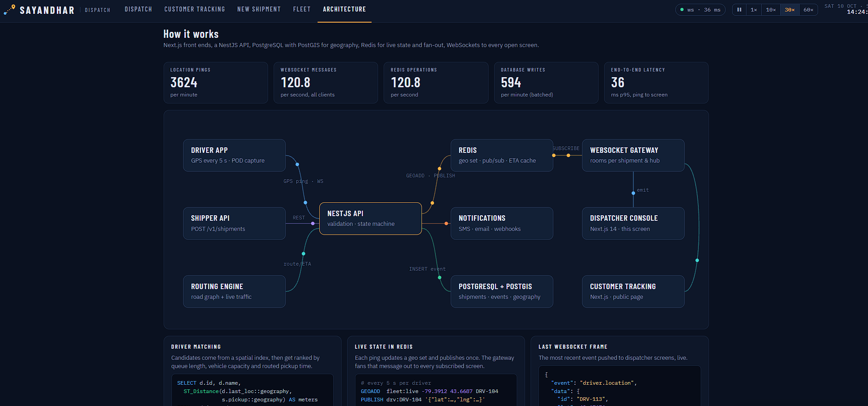Click the Routing Engine diagram node
Screen dimensions: 868x406
click(234, 291)
